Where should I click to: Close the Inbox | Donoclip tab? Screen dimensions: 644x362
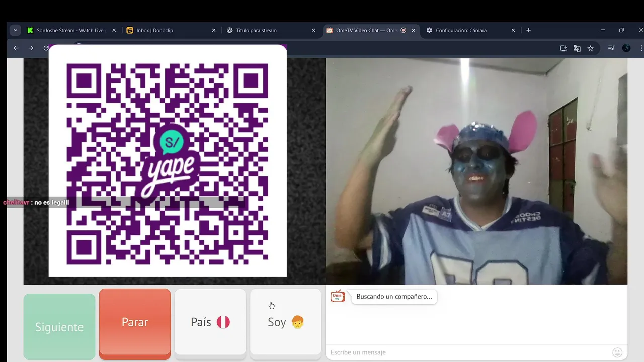(x=213, y=30)
